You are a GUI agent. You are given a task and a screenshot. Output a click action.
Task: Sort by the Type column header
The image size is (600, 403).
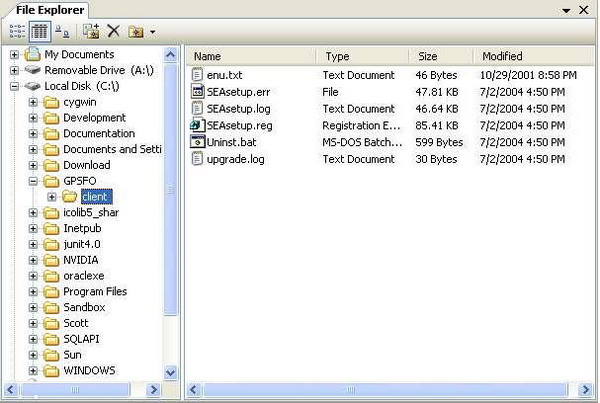point(362,56)
